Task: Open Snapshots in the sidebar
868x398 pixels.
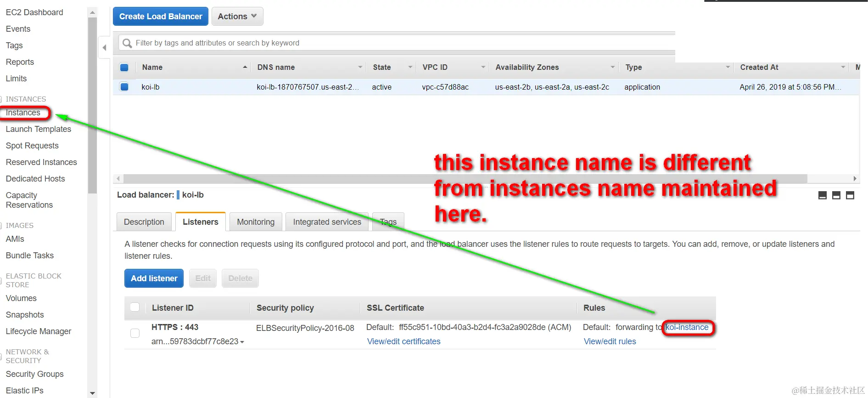Action: point(25,315)
